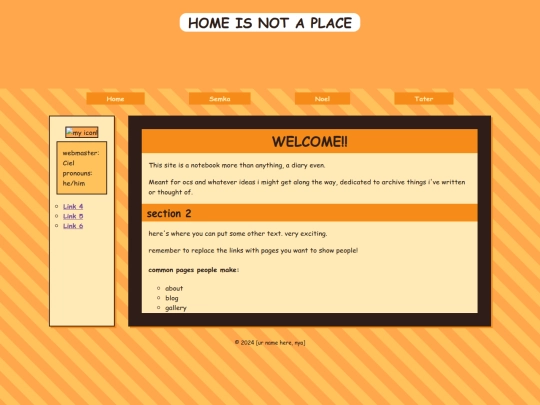Follow the Link 5 sidebar link
This screenshot has width=540, height=405.
point(73,216)
